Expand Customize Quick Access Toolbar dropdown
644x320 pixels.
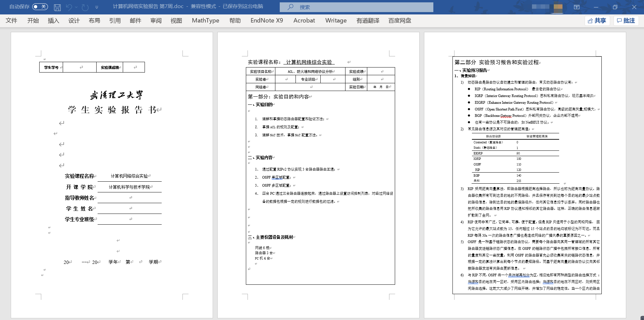[97, 7]
